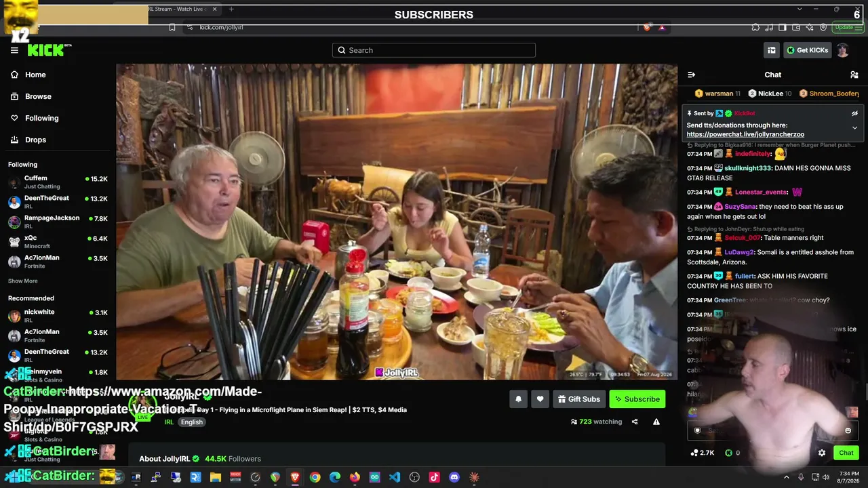The width and height of the screenshot is (868, 488).
Task: Open the Kick store box icon
Action: (771, 50)
